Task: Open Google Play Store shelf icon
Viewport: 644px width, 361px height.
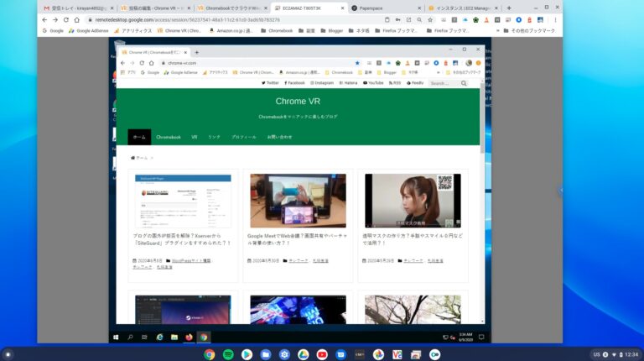Action: pos(247,354)
